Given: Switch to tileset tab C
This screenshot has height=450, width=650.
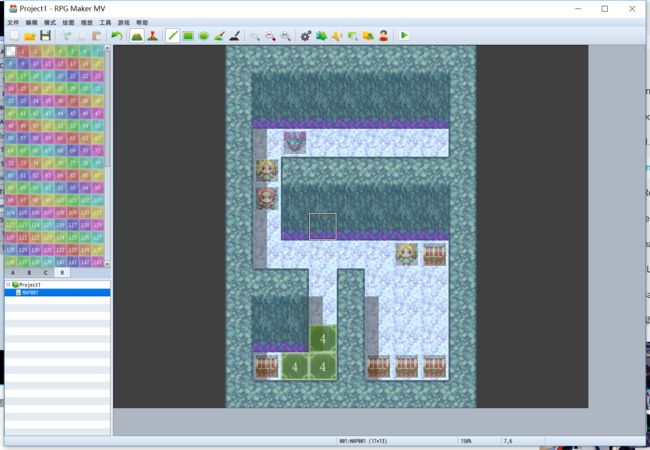Looking at the screenshot, I should (x=46, y=273).
